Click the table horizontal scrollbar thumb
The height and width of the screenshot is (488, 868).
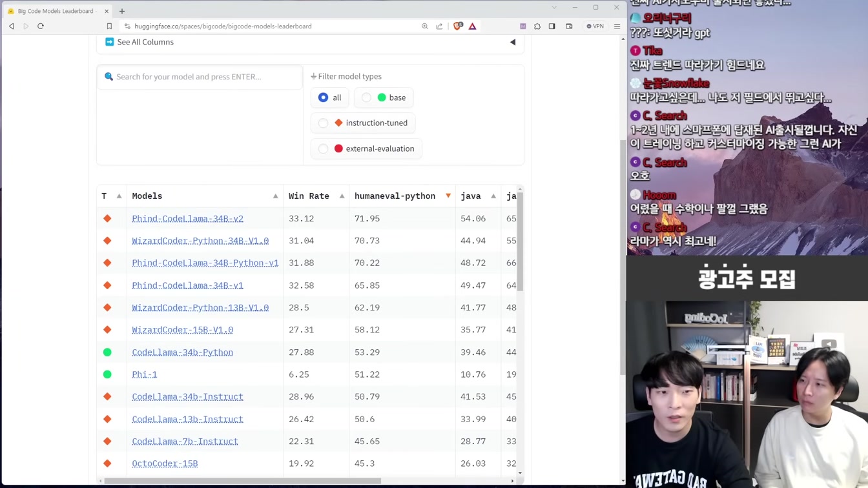[243, 481]
